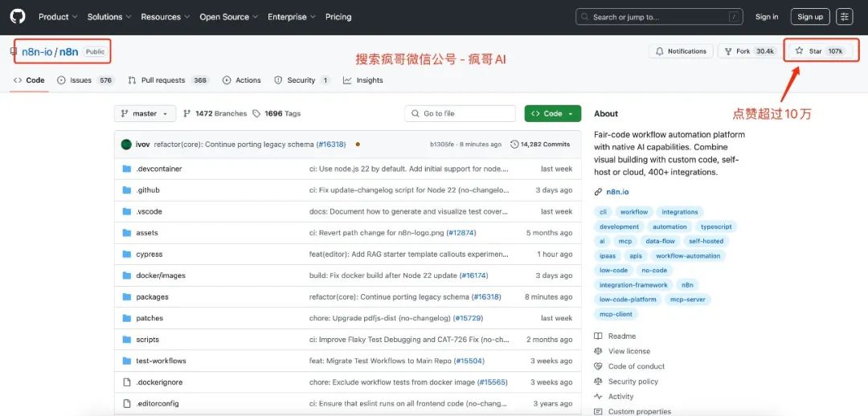
Task: Open the .vscode folder
Action: [x=149, y=211]
